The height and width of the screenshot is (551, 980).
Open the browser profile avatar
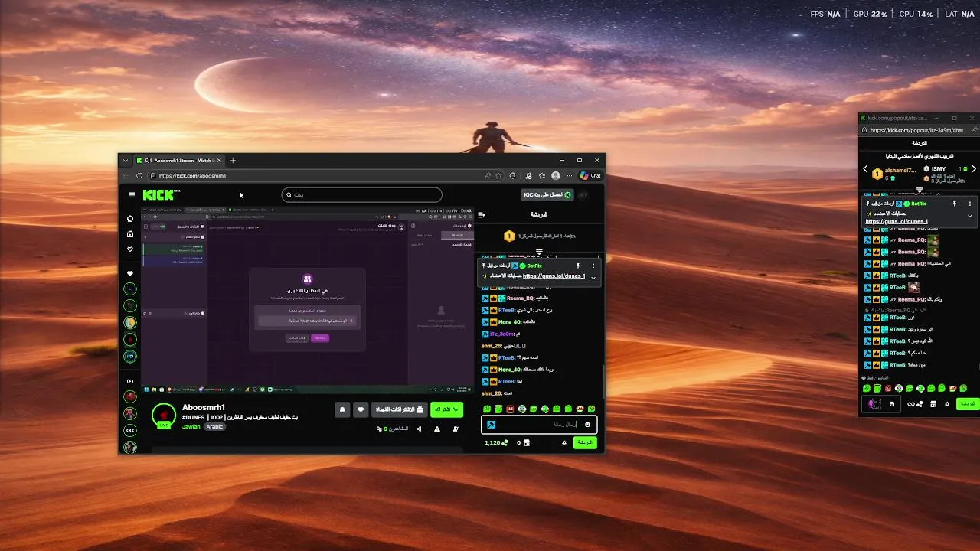click(556, 175)
